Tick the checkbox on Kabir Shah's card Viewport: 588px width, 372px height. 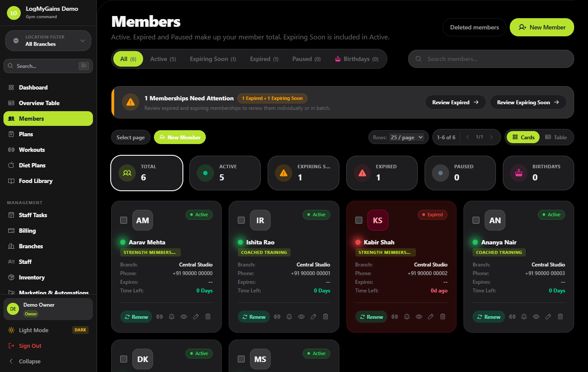tap(359, 220)
